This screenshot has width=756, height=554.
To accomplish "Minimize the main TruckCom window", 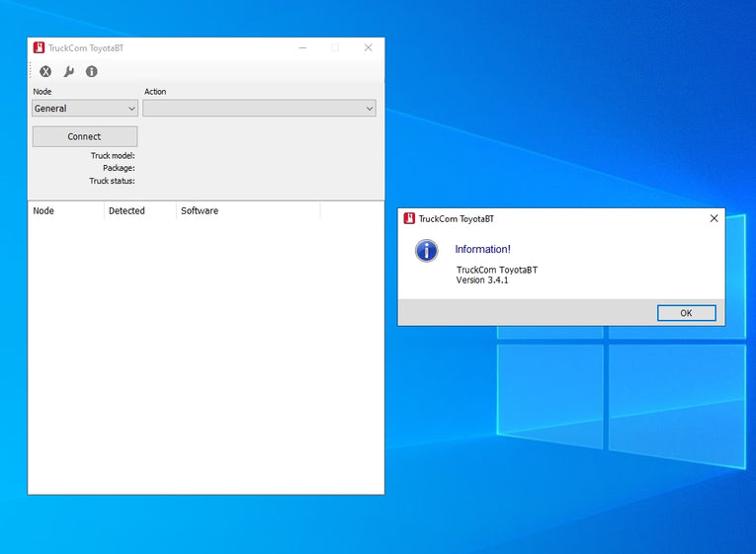I will click(301, 47).
